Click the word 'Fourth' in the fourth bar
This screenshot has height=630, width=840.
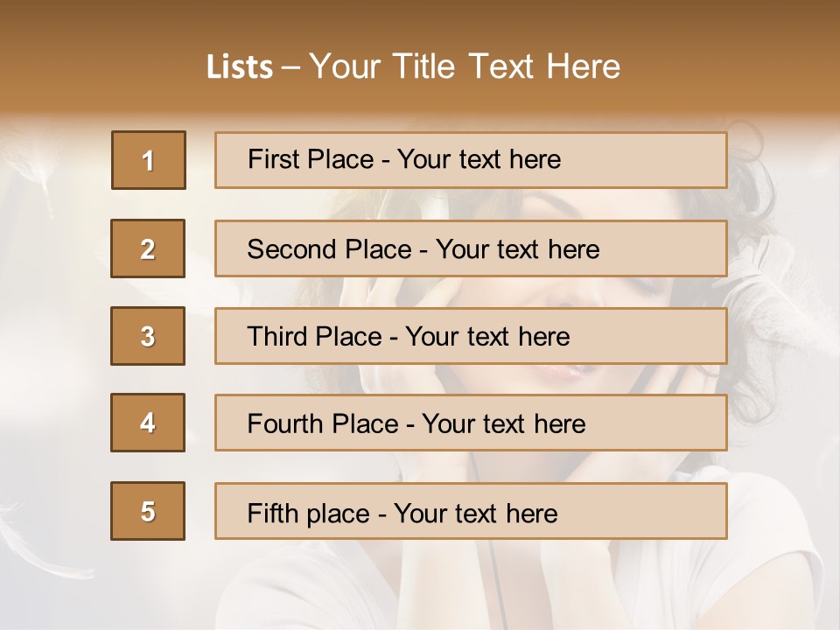(284, 423)
